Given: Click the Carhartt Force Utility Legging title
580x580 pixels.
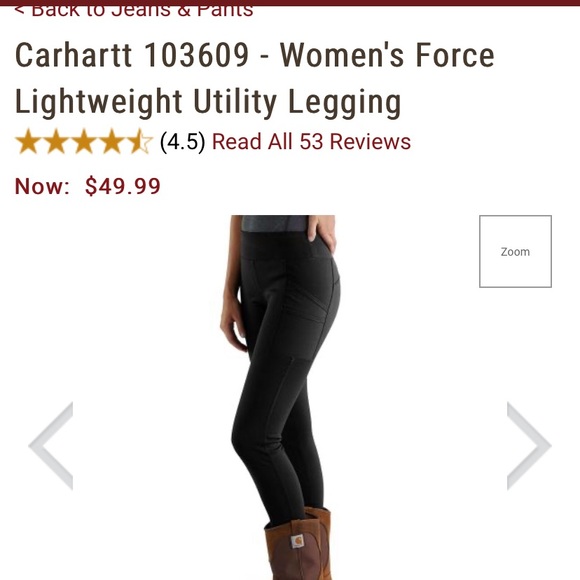Looking at the screenshot, I should click(254, 78).
